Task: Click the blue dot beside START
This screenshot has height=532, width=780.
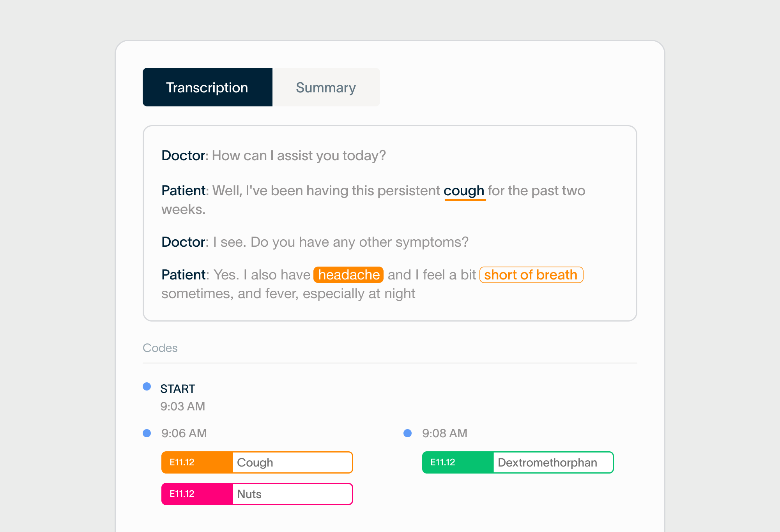Action: [147, 387]
